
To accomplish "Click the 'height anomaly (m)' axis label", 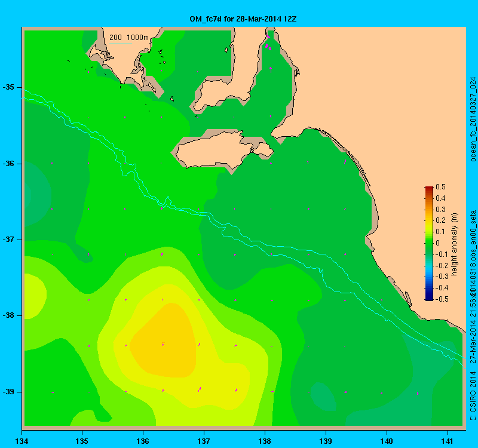I will click(x=455, y=244).
